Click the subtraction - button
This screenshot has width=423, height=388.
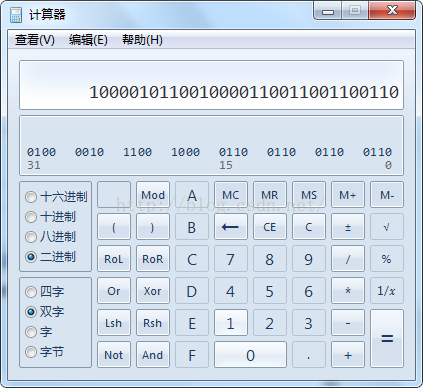[348, 323]
